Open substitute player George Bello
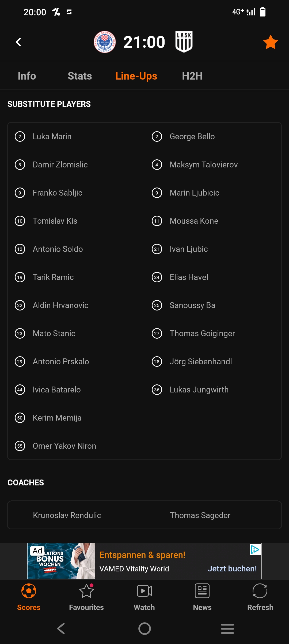 [192, 137]
